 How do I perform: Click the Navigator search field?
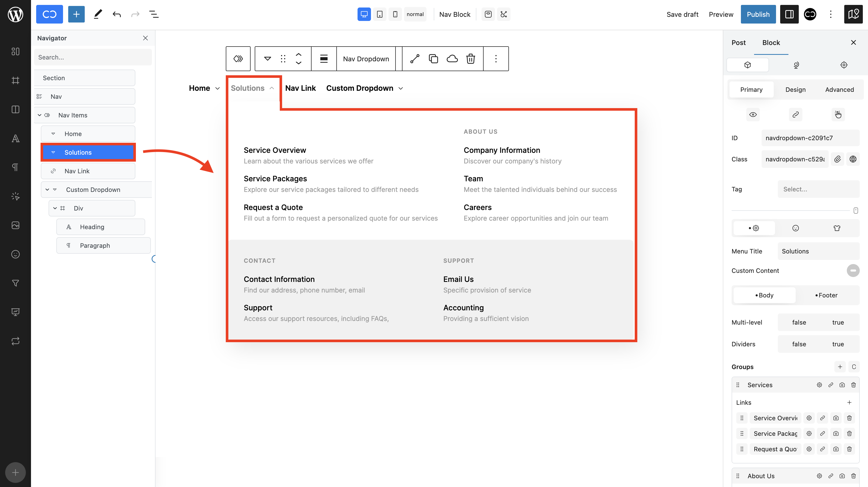click(93, 57)
